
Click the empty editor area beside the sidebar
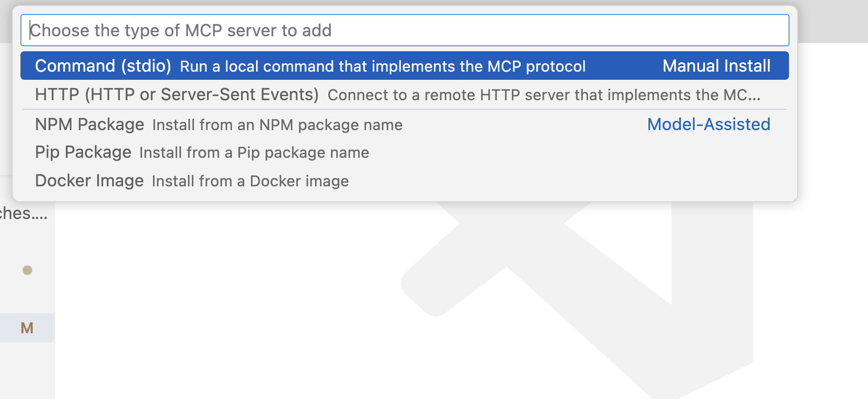tap(227, 295)
